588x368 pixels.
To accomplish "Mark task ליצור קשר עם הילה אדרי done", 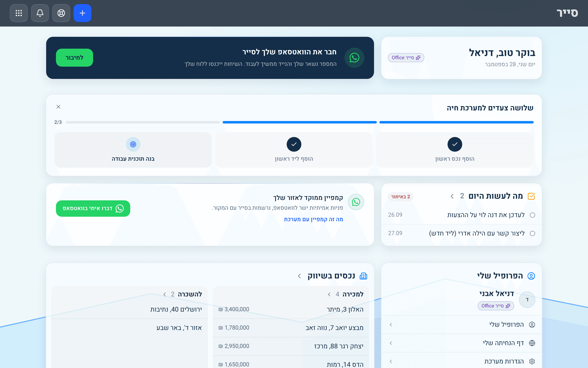I will 532,234.
